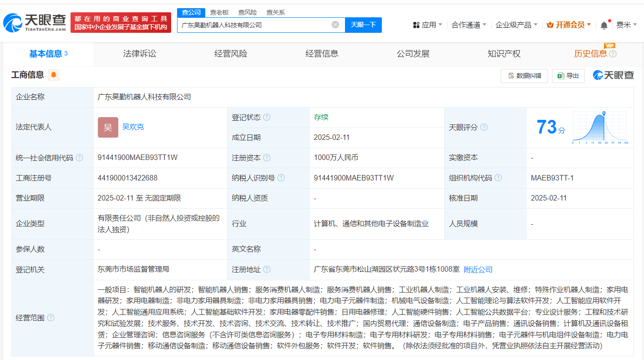Expand the 企业级产品 dropdown
Image resolution: width=644 pixels, height=360 pixels.
[x=516, y=25]
